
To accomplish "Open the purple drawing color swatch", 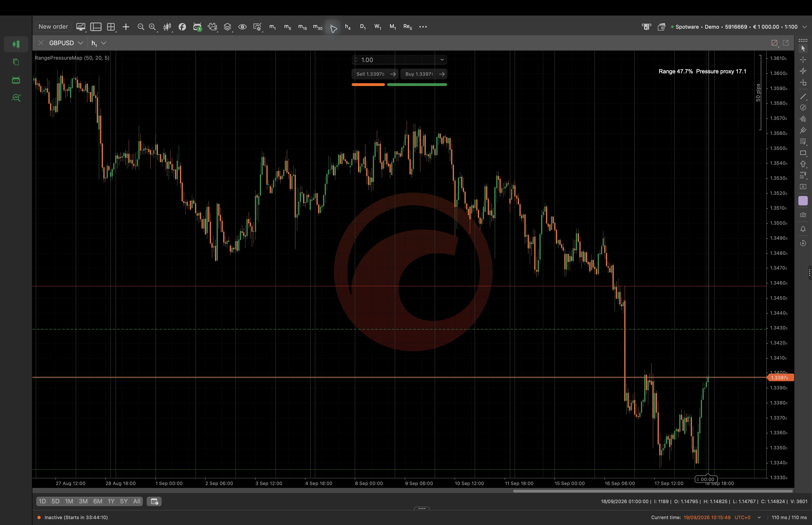I will click(x=803, y=201).
